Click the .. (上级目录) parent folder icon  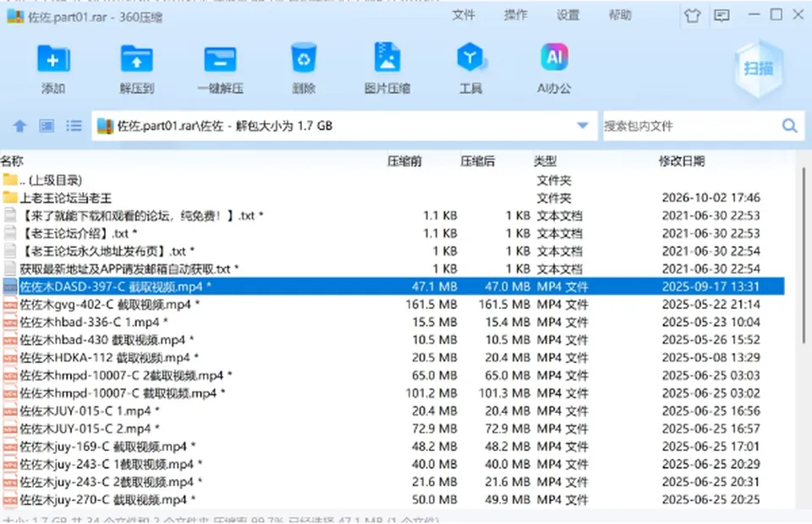pyautogui.click(x=10, y=179)
